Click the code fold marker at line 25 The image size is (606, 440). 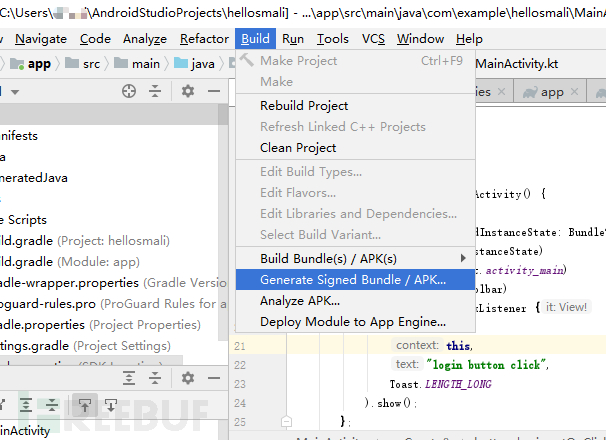(286, 421)
